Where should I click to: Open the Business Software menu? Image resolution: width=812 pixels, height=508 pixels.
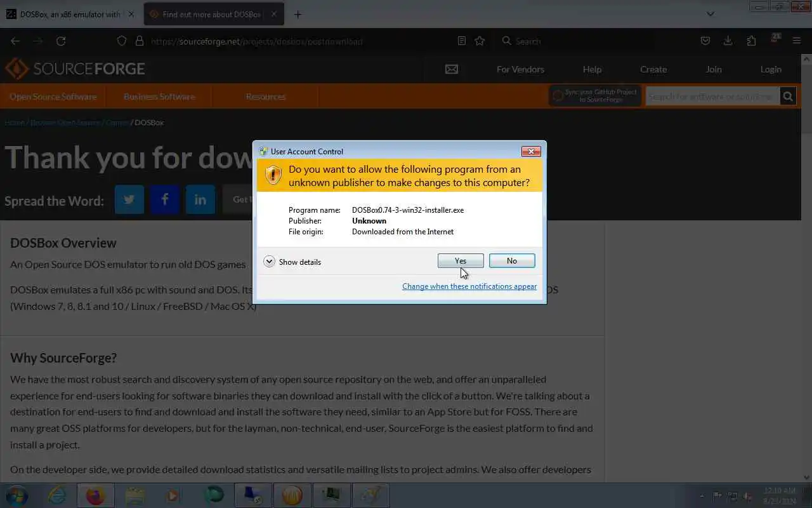(159, 97)
